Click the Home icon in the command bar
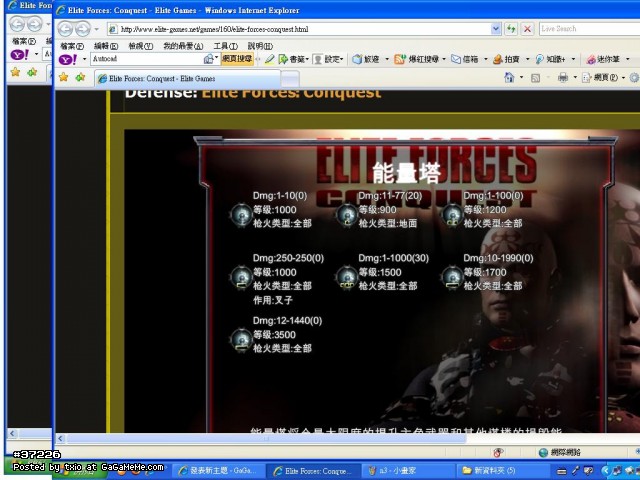This screenshot has height=480, width=640. click(509, 77)
